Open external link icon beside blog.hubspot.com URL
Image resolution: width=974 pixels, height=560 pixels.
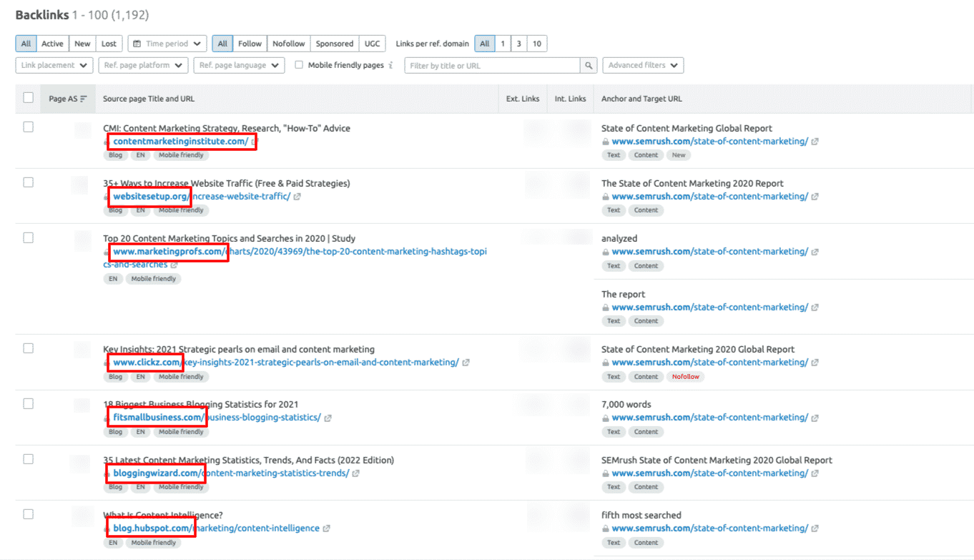coord(326,529)
